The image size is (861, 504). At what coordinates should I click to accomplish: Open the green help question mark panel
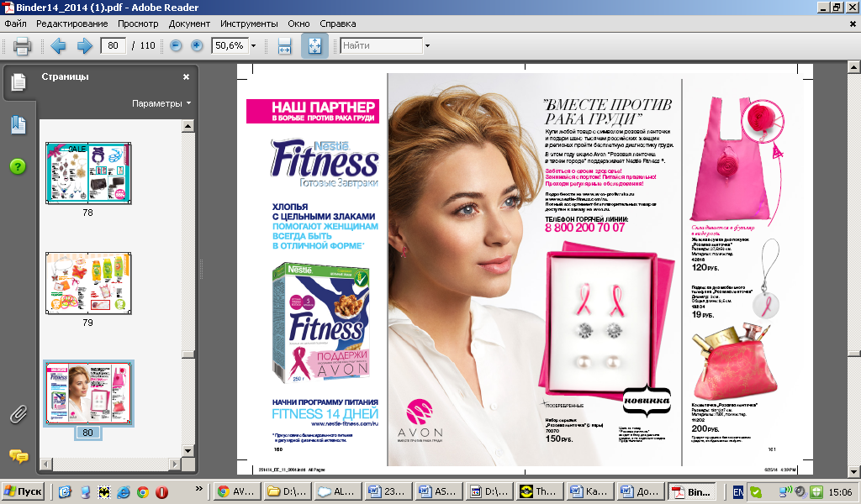coord(18,166)
